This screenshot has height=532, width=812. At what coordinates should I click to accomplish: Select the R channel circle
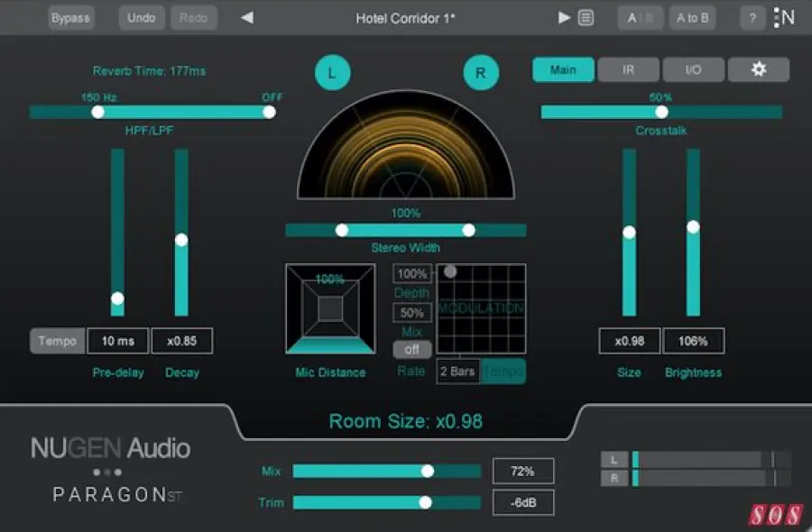click(x=481, y=74)
